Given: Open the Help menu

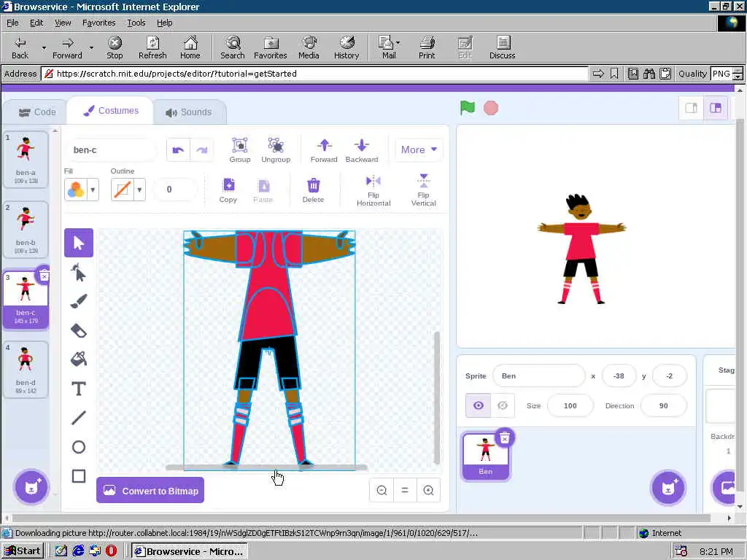Looking at the screenshot, I should click(164, 23).
